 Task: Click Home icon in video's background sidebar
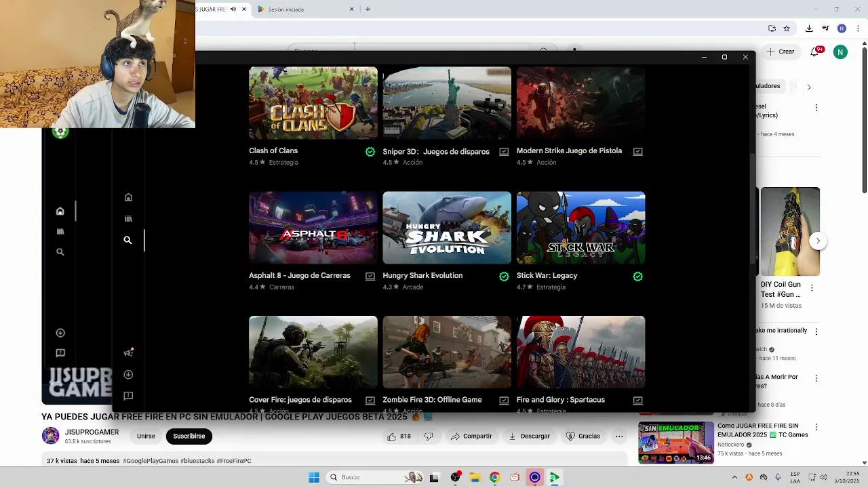[60, 211]
